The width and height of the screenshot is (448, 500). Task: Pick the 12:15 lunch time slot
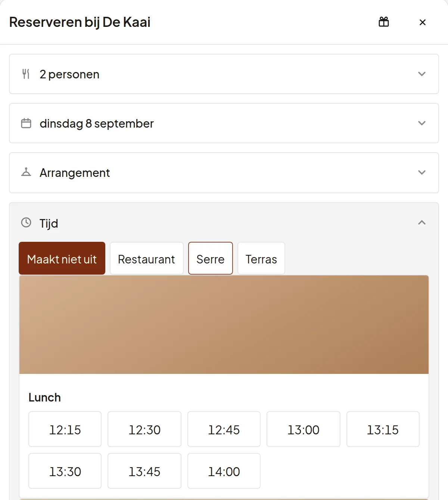(65, 429)
